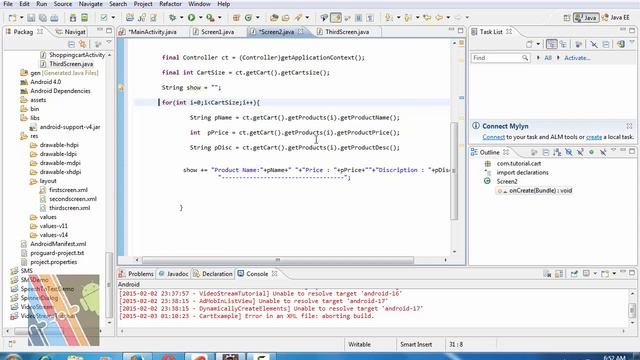This screenshot has width=640, height=360.
Task: Click the New Java Package icon
Action: click(236, 18)
